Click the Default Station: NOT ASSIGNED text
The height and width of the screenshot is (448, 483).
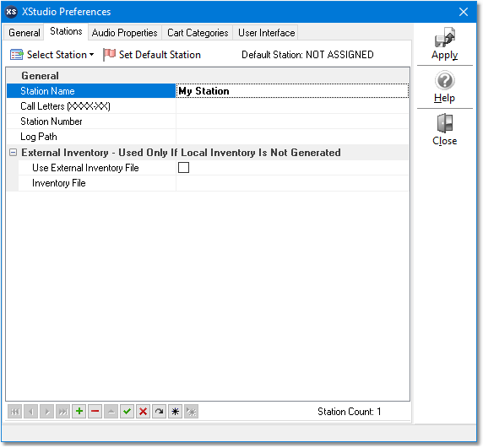coord(307,55)
